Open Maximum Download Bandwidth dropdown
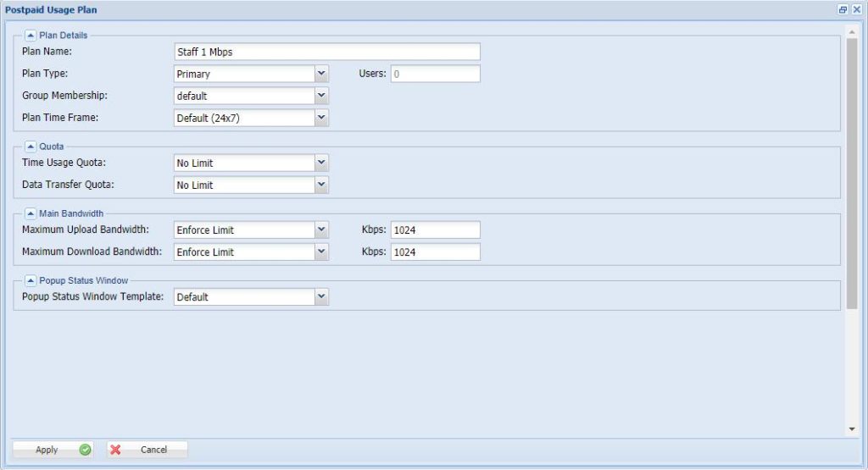 (x=321, y=252)
